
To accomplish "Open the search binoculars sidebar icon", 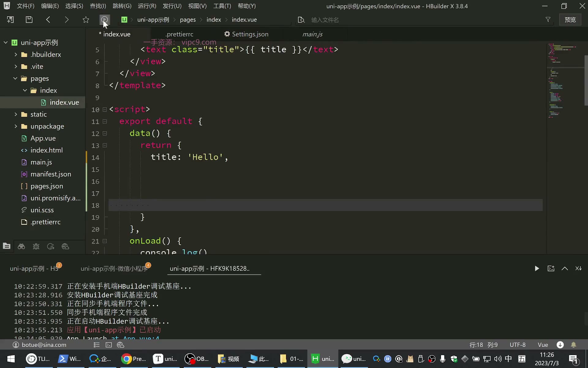I will click(x=21, y=246).
